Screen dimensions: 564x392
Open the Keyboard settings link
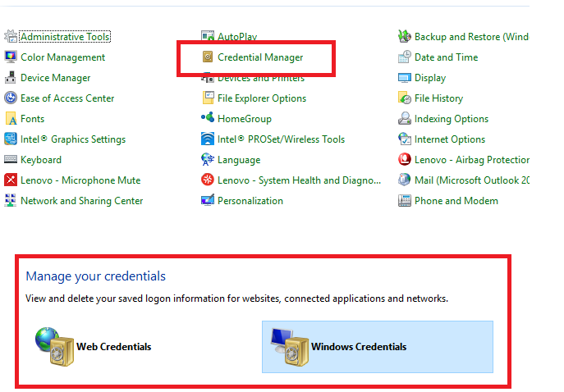pos(41,160)
